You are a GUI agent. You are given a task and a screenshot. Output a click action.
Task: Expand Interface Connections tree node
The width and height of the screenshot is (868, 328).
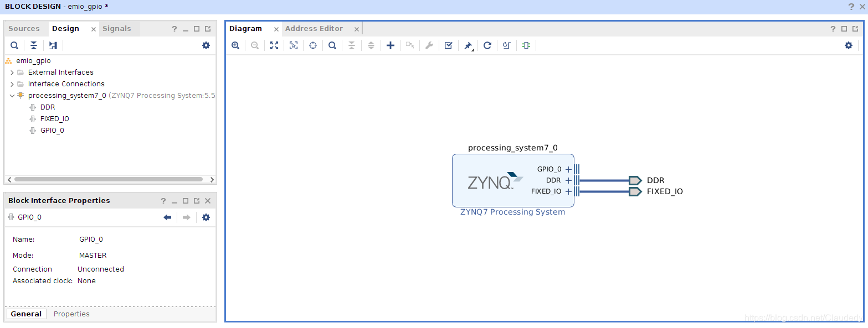(x=12, y=84)
